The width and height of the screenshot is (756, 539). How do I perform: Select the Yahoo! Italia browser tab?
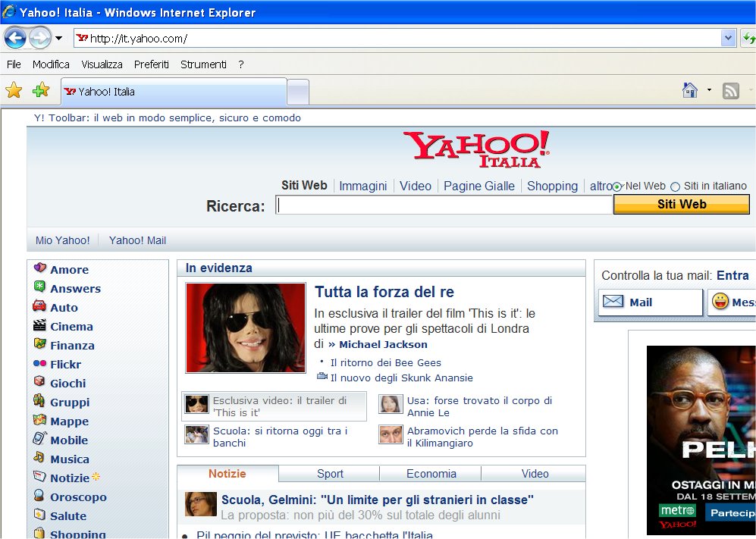click(x=174, y=92)
